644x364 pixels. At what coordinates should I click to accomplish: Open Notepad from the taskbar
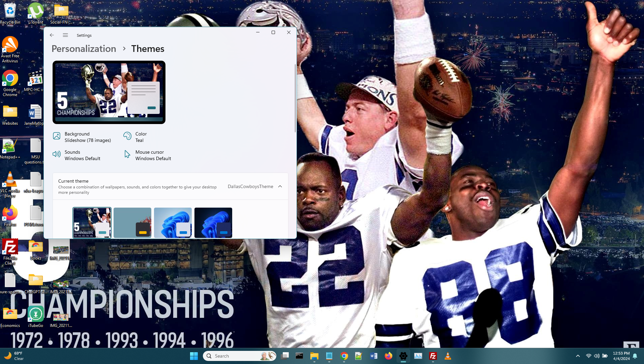pos(329,356)
